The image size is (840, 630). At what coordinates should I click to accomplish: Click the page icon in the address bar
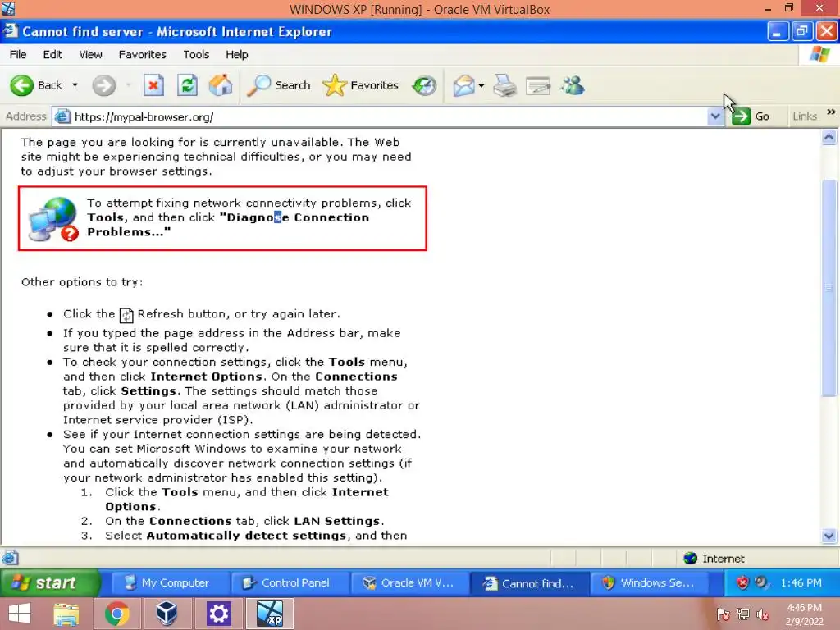[x=62, y=116]
